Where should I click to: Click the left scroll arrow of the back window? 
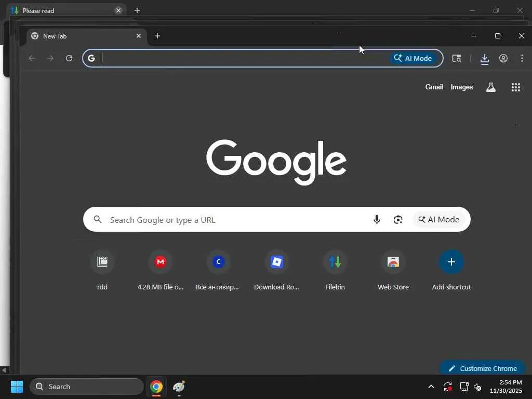[4, 370]
